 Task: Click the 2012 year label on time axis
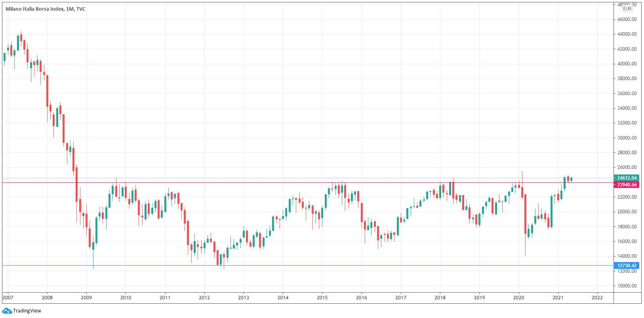204,298
